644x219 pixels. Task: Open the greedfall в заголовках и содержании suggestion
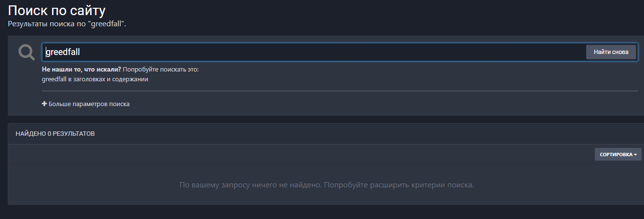(95, 79)
